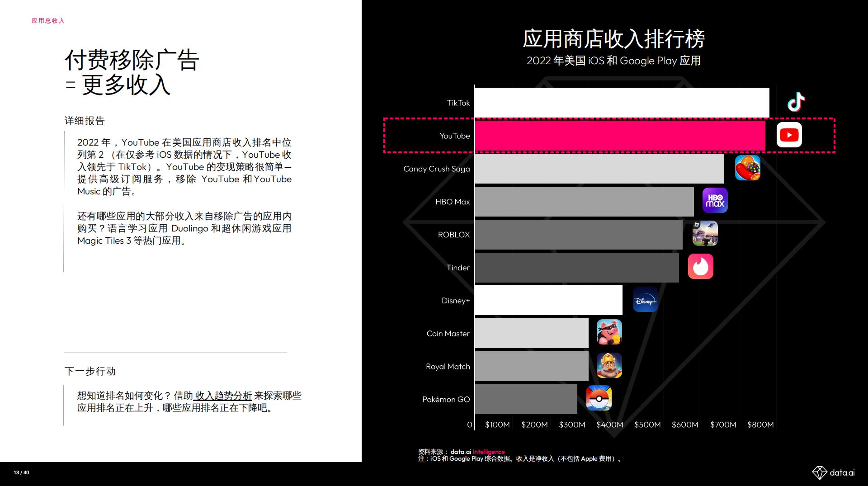This screenshot has width=868, height=486.
Task: Click the Disney+ app icon
Action: coord(645,299)
